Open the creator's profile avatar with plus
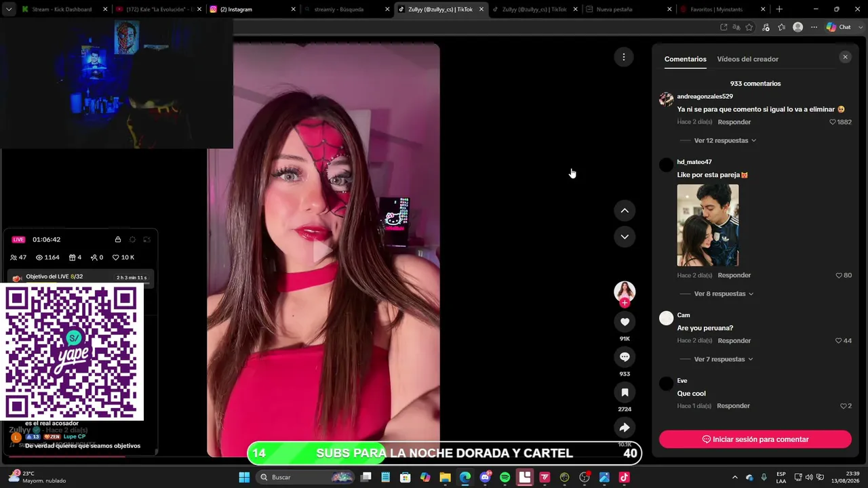 tap(625, 293)
